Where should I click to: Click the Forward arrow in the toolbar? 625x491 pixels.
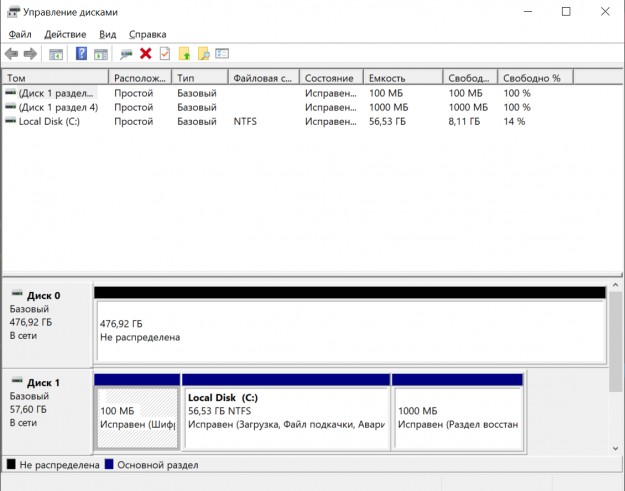(x=30, y=53)
